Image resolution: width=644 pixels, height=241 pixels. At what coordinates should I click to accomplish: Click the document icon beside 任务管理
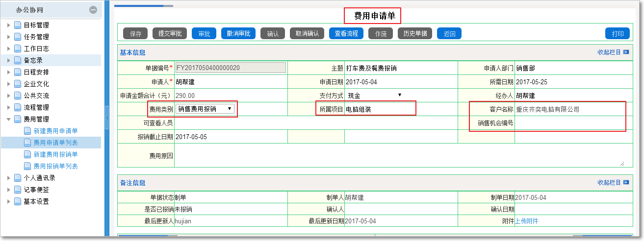coord(18,37)
